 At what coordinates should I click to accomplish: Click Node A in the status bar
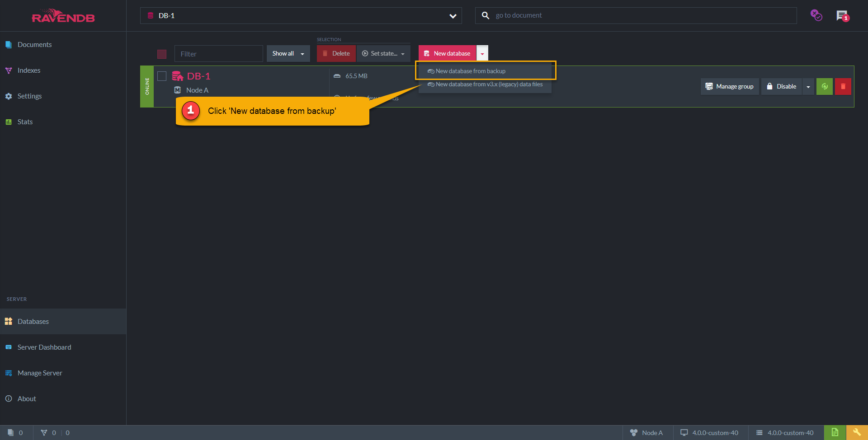click(647, 433)
